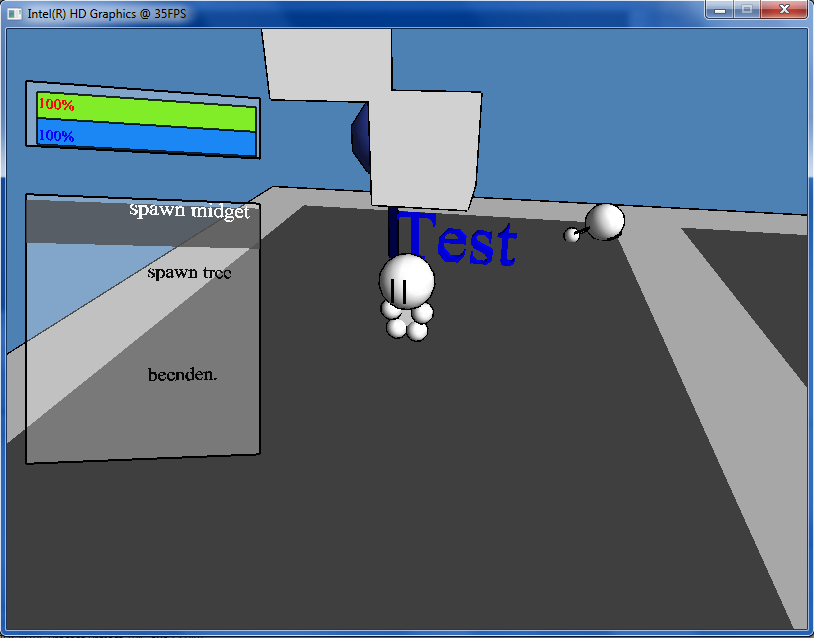Click the application icon in the title bar
This screenshot has width=814, height=638.
15,13
